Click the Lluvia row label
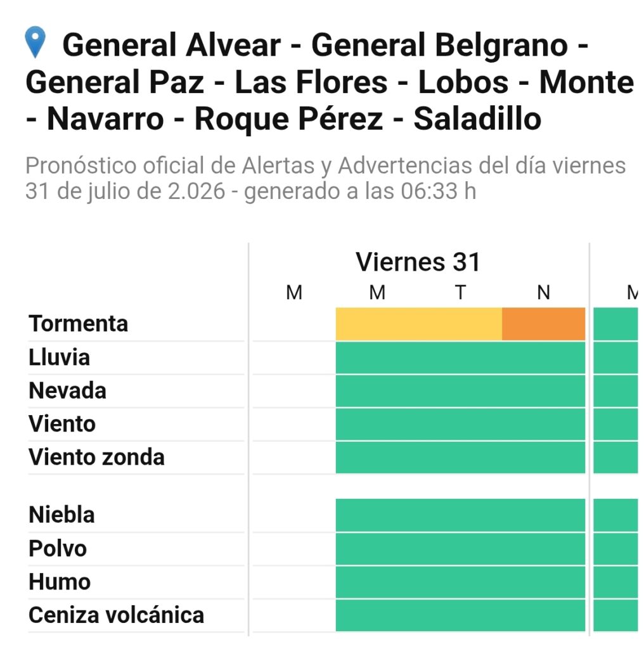The image size is (644, 649). [59, 357]
